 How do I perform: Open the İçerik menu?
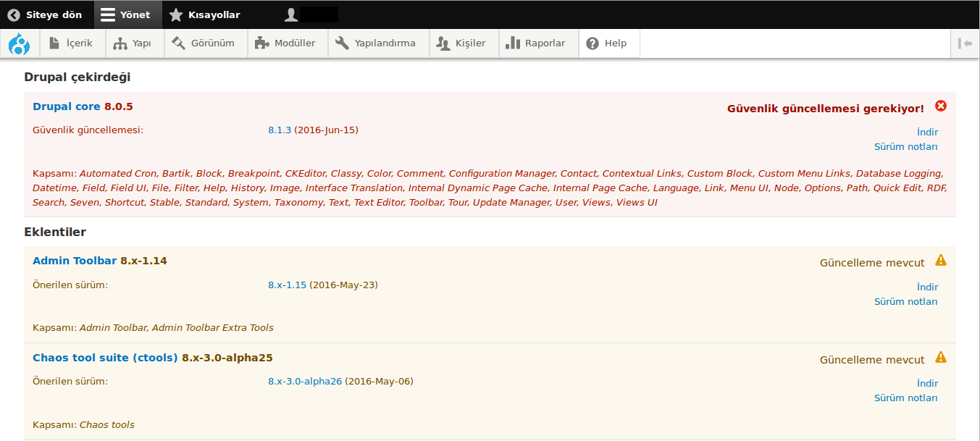point(72,43)
